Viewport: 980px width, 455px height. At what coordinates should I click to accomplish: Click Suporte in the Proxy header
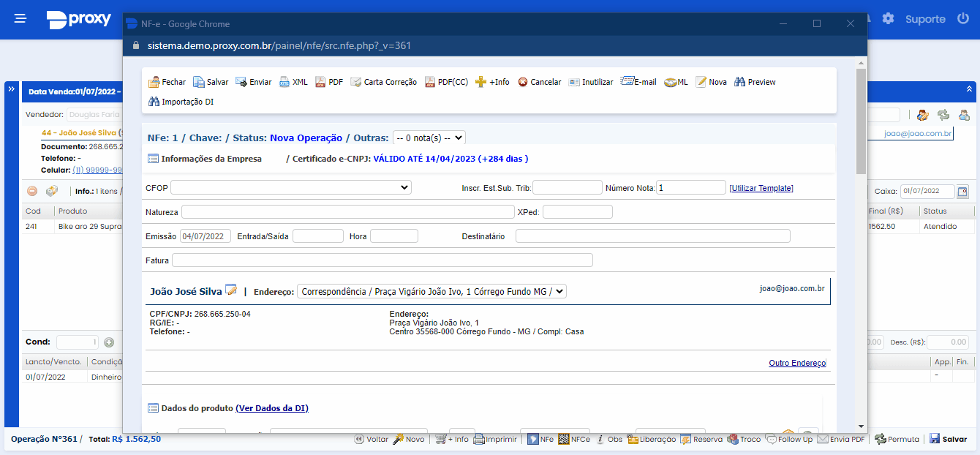[925, 19]
